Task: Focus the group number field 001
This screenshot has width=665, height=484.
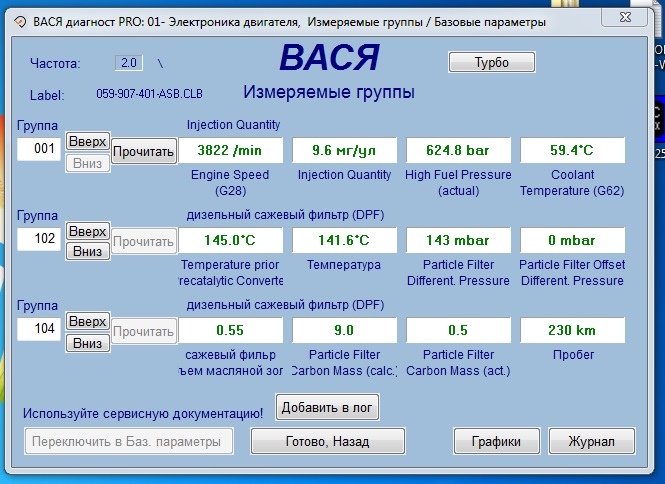Action: (39, 149)
